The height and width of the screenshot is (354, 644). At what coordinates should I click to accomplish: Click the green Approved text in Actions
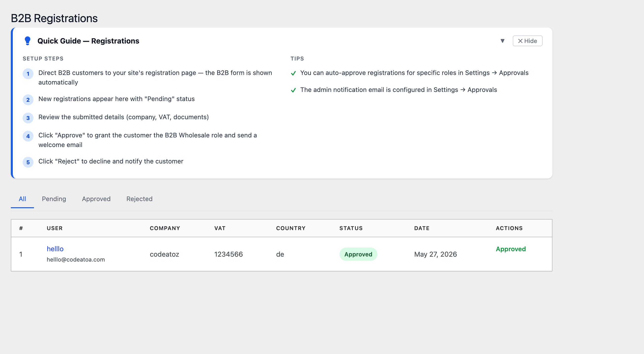click(x=511, y=249)
